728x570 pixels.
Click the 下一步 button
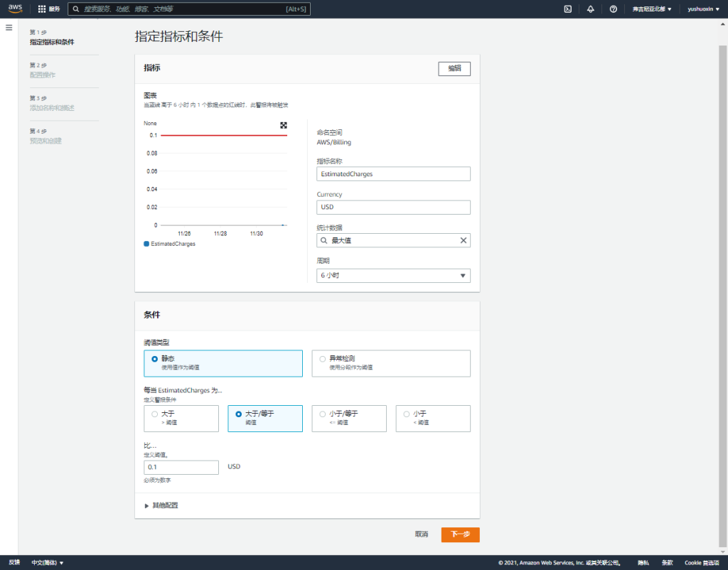[460, 534]
